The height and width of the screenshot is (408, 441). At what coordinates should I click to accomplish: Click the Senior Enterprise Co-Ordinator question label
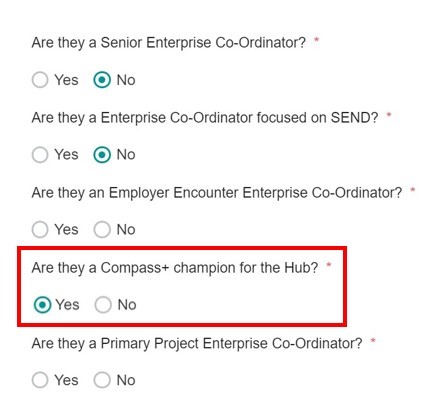(169, 43)
